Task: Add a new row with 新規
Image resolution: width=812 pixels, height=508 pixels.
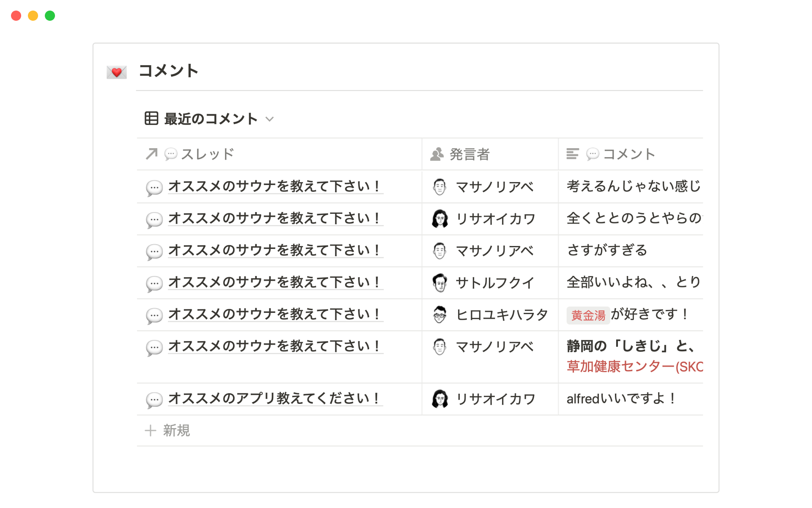Action: 176,431
